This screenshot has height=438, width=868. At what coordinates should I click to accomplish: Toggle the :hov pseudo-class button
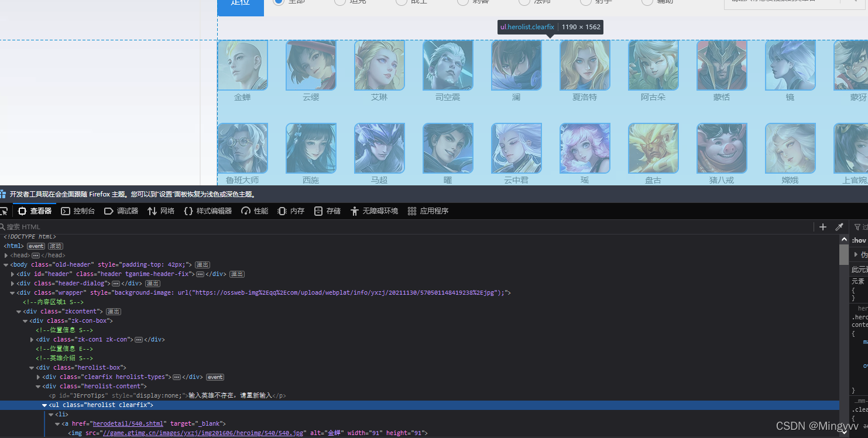click(859, 240)
